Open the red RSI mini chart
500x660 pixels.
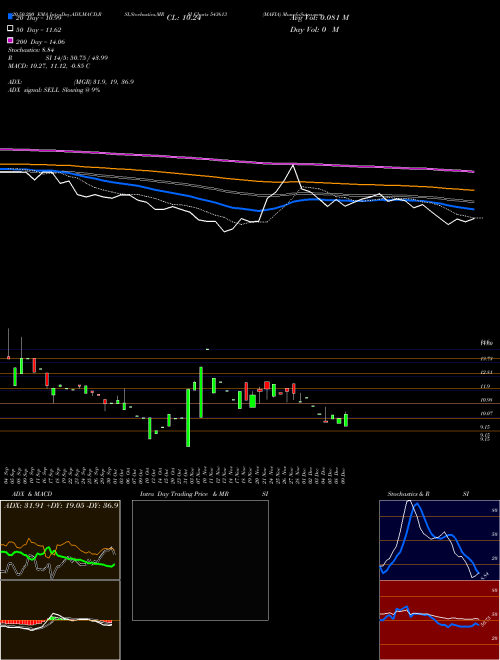[439, 620]
